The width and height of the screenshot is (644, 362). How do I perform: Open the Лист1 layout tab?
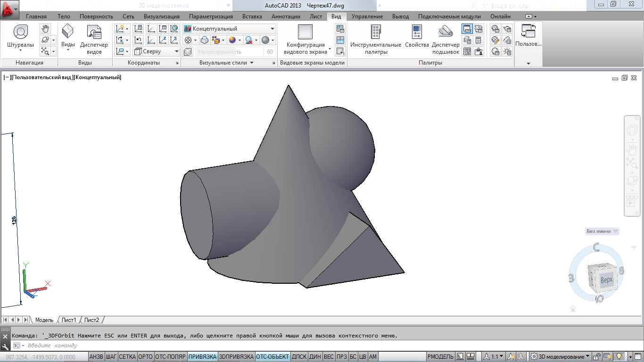coord(69,320)
